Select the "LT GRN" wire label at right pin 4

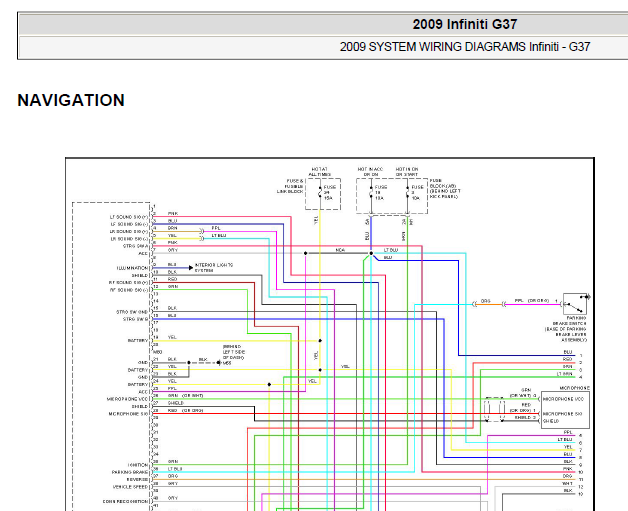tap(565, 374)
